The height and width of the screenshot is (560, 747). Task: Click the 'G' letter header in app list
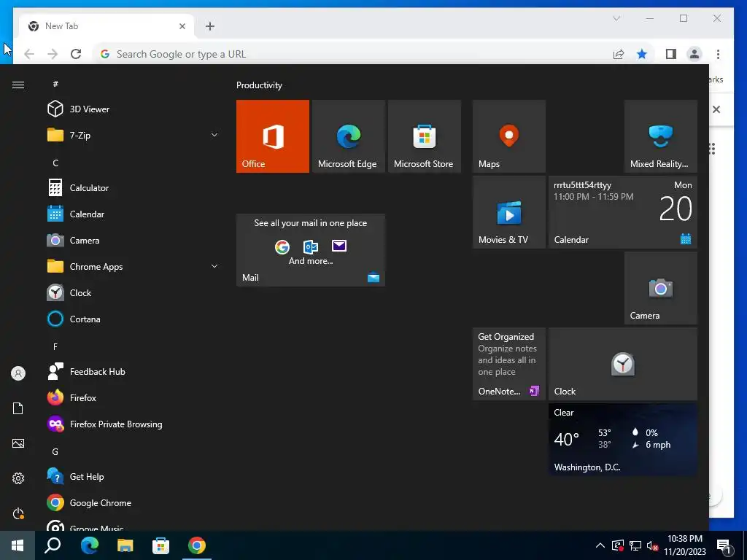(x=55, y=451)
